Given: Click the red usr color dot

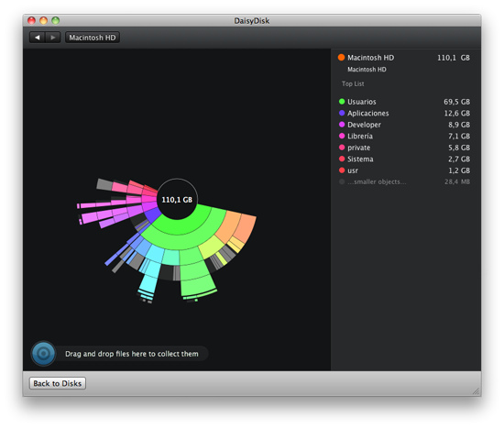Looking at the screenshot, I should 342,170.
